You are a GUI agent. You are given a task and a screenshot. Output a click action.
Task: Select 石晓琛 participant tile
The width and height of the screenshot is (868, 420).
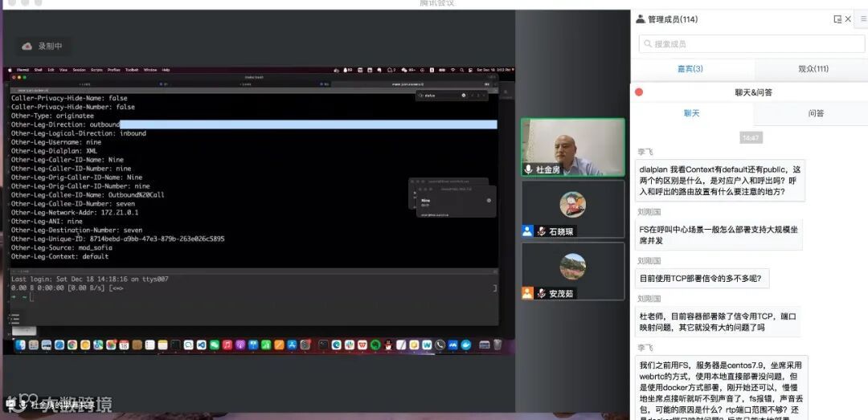click(573, 209)
